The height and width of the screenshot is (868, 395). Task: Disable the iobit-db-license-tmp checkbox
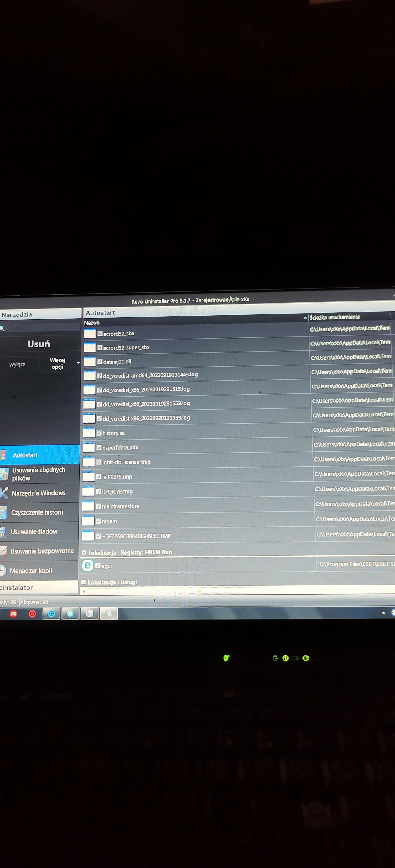point(99,462)
